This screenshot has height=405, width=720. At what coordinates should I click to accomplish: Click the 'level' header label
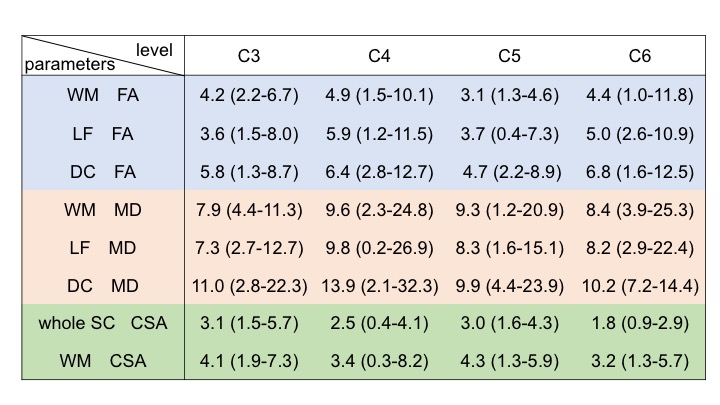click(153, 48)
